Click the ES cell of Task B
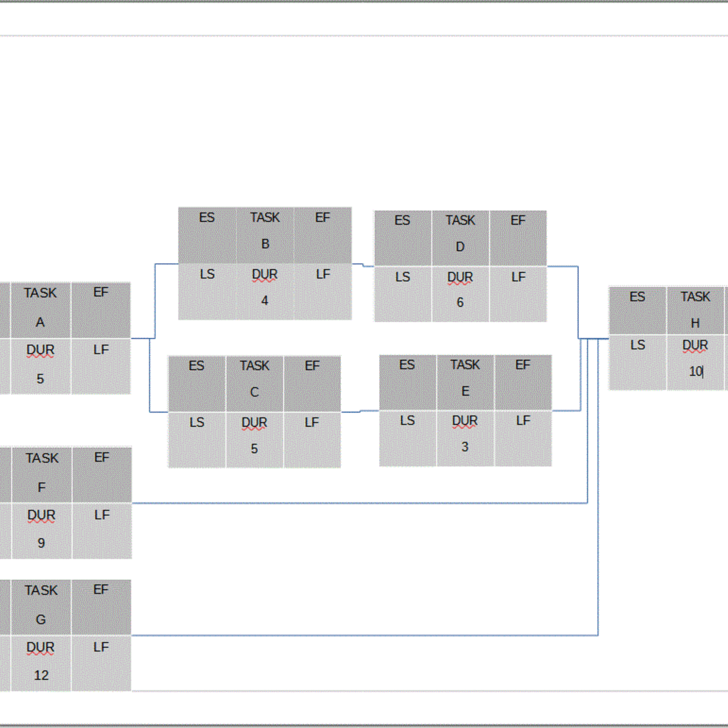Viewport: 728px width, 728px height. (x=207, y=235)
